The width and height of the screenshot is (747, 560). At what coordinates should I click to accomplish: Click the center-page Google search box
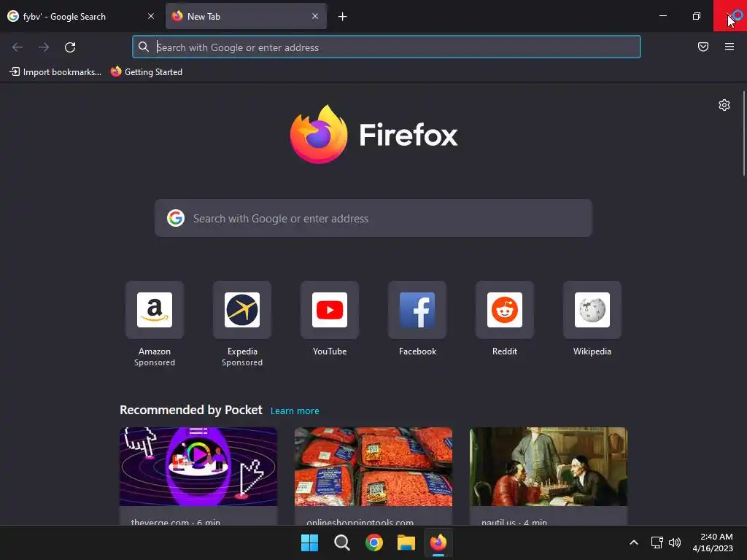click(x=373, y=218)
